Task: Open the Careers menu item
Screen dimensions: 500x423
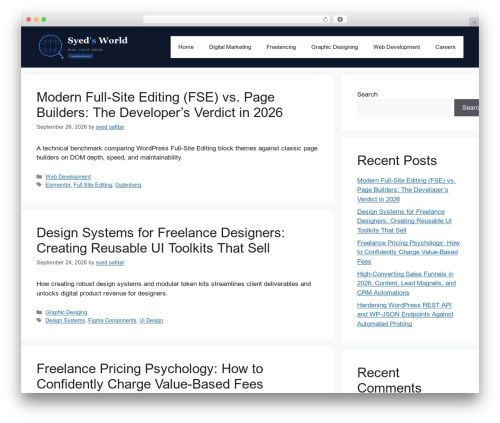Action: pyautogui.click(x=445, y=47)
